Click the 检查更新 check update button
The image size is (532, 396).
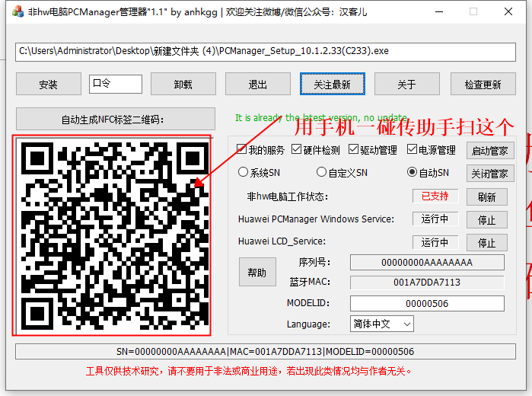[x=483, y=84]
